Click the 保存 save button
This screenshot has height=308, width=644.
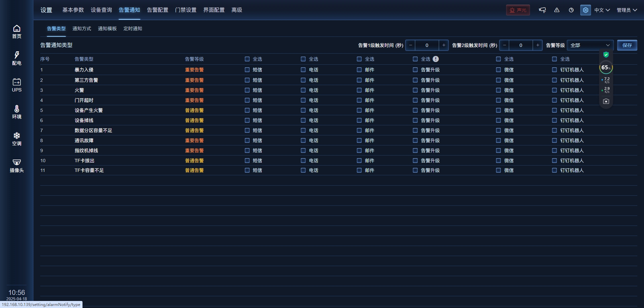pos(627,45)
